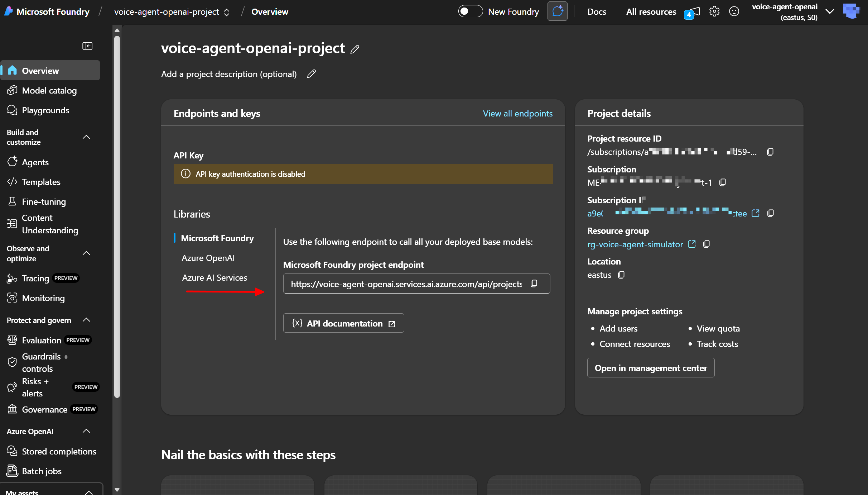The image size is (868, 495).
Task: Open the Fine-tuning section
Action: [x=44, y=201]
